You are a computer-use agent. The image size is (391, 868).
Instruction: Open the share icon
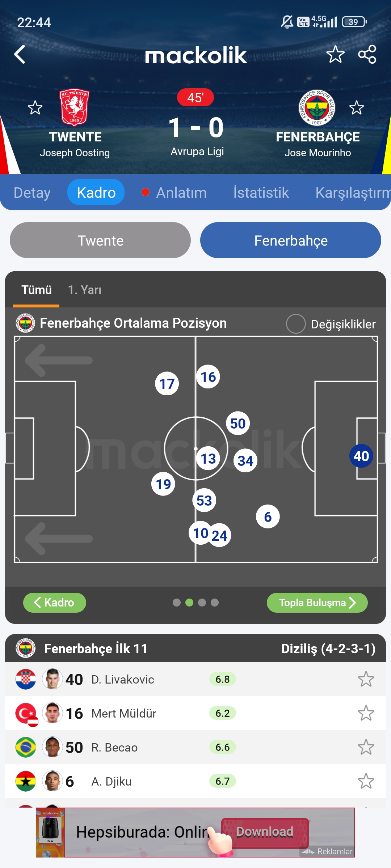[367, 55]
